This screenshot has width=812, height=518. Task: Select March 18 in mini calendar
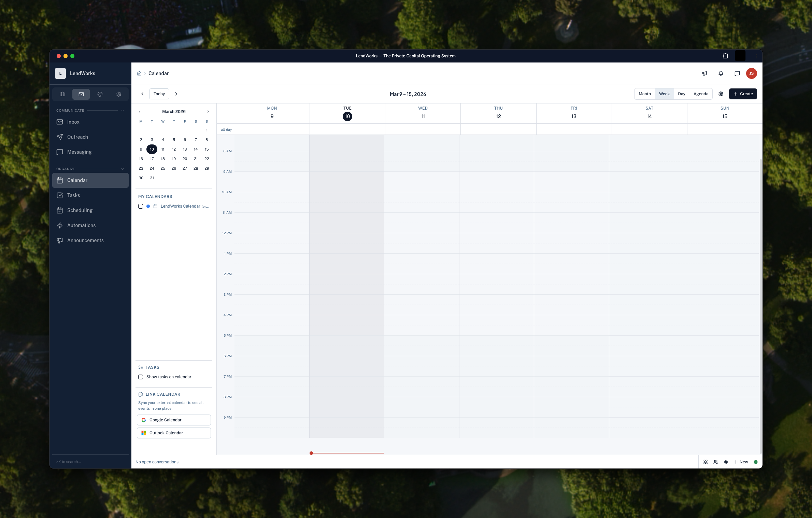pos(163,159)
